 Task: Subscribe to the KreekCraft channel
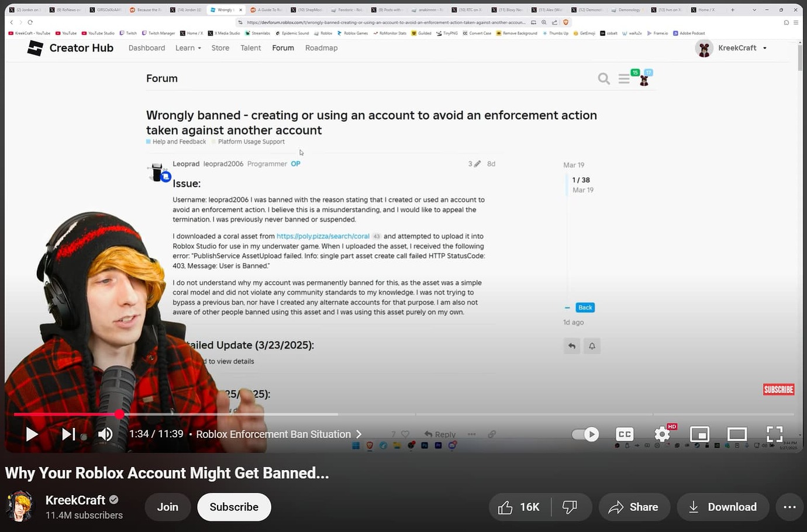point(234,507)
